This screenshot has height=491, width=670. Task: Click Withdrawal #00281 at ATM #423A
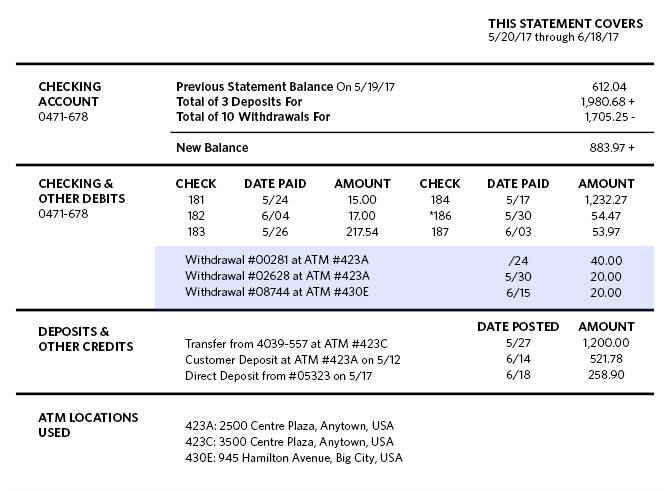(x=277, y=260)
